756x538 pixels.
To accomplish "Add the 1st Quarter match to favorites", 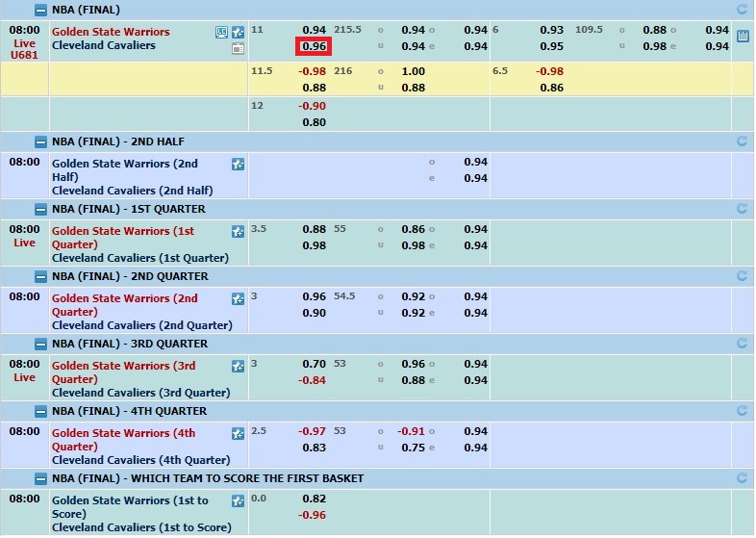I will point(238,232).
